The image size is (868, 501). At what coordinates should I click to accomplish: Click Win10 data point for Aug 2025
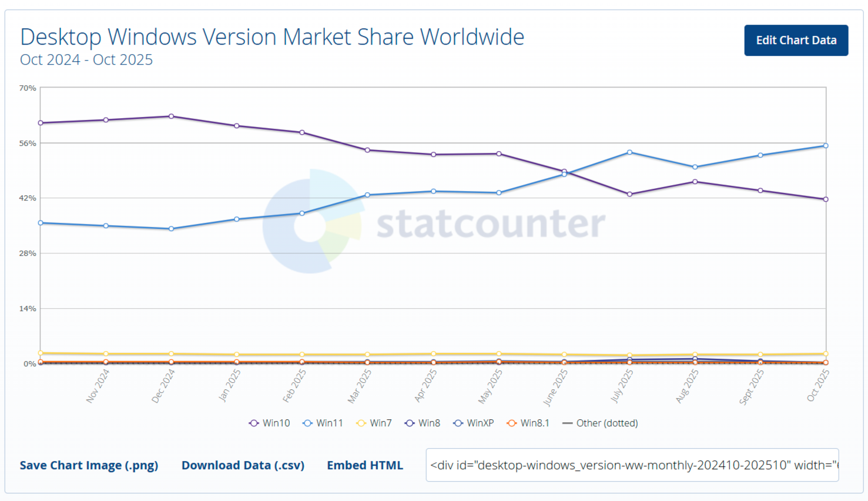pyautogui.click(x=695, y=182)
